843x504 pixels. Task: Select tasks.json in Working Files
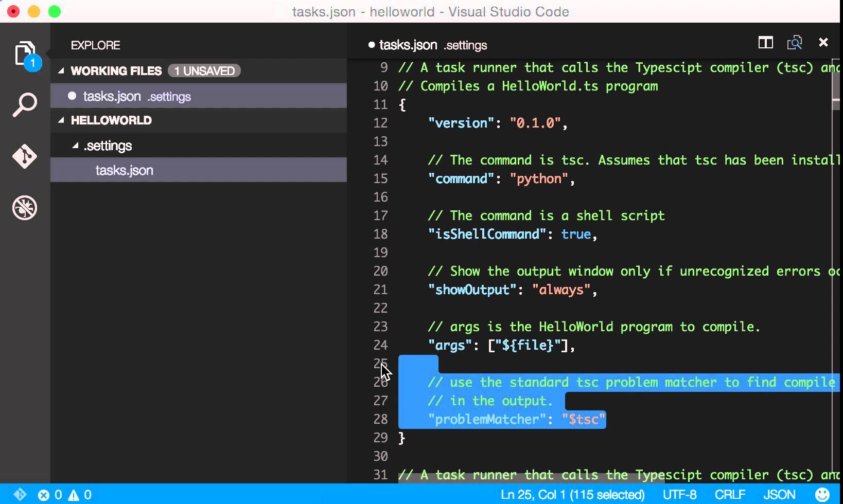tap(199, 96)
